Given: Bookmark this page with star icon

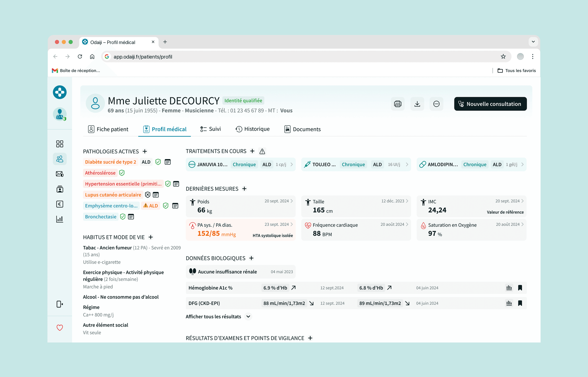Looking at the screenshot, I should tap(503, 57).
